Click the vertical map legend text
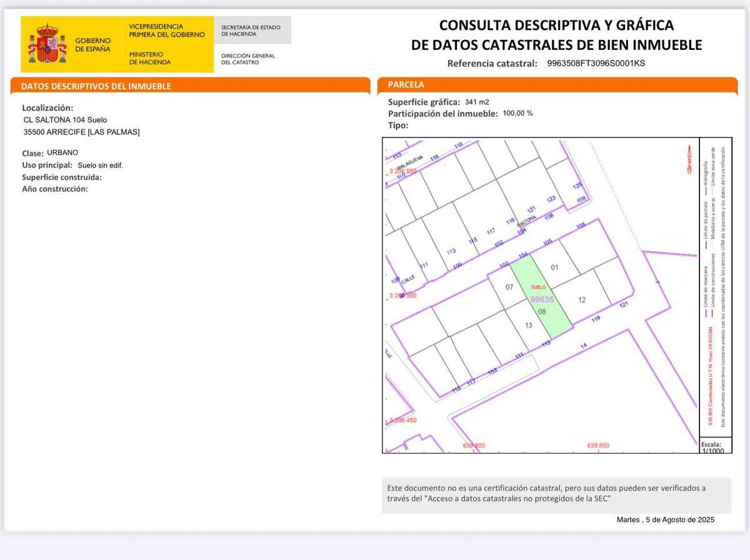 (x=716, y=287)
